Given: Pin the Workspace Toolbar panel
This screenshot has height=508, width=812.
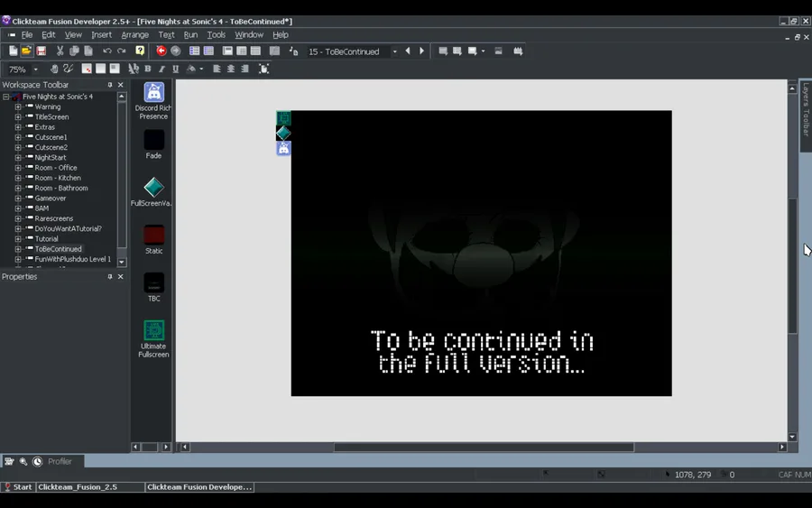Looking at the screenshot, I should click(110, 85).
